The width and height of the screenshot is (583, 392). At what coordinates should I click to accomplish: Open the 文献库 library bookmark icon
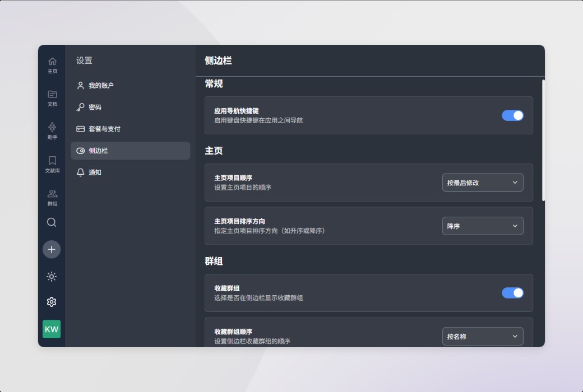52,164
